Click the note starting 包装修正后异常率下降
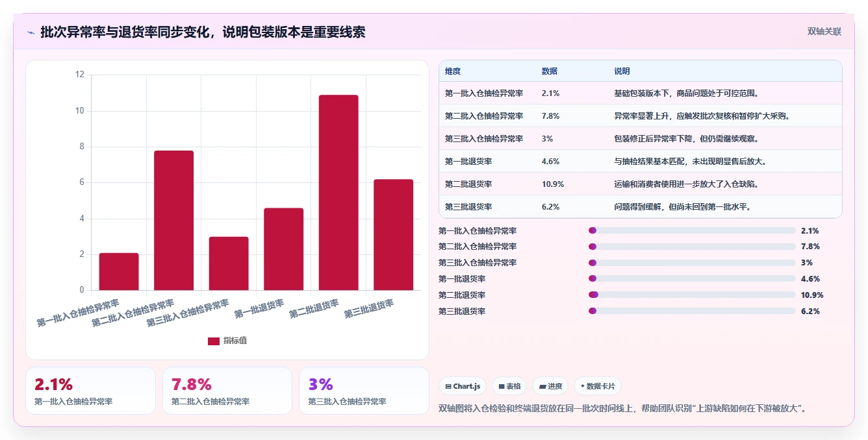868x440 pixels. [x=686, y=139]
